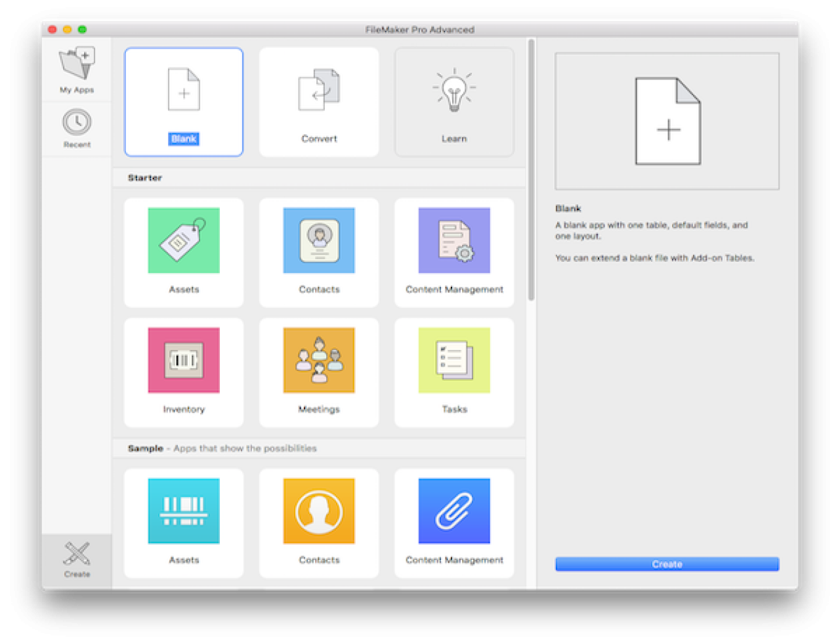Open the Recent section clock icon
840x644 pixels.
click(77, 122)
